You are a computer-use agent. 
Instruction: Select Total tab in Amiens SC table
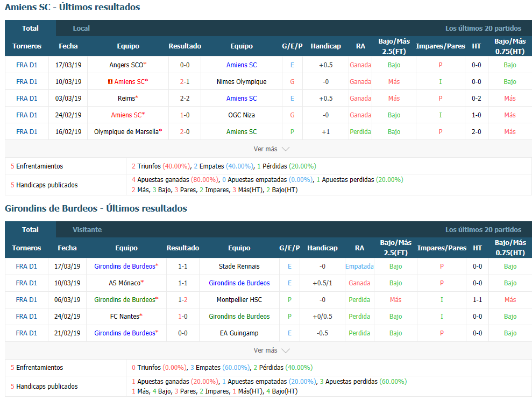(x=30, y=28)
